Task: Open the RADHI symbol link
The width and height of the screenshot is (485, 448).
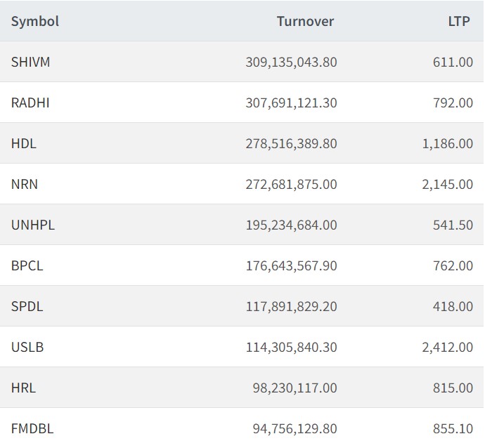Action: (x=30, y=103)
